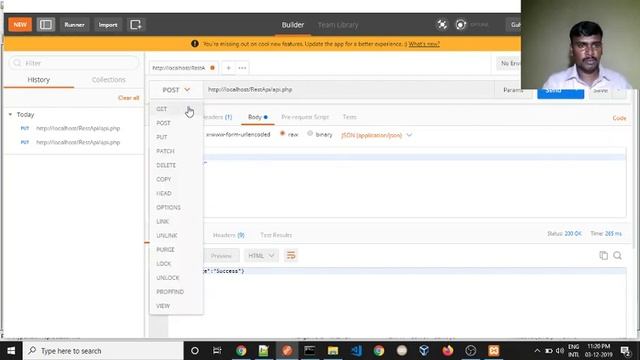Click the sync status circle icon
The image size is (640, 360).
[461, 25]
